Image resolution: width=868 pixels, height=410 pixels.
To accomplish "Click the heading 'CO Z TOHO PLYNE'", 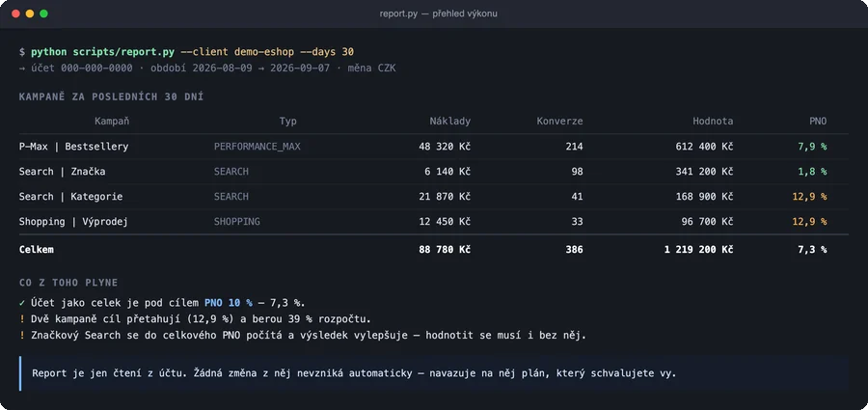I will [68, 283].
